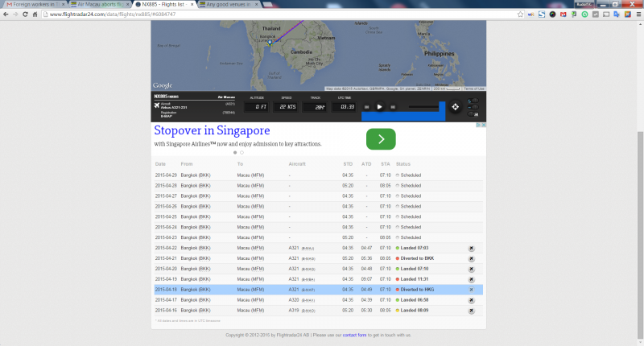Toggle the top playback panel switch

473,101
